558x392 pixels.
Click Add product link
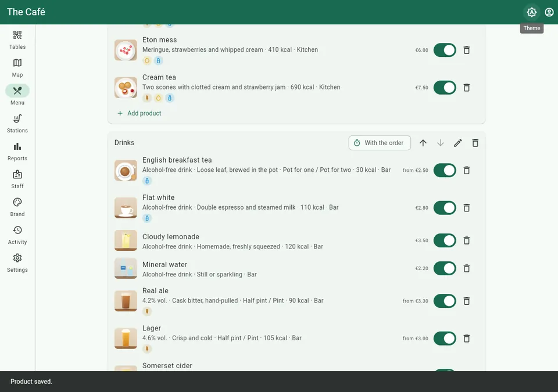pos(139,113)
